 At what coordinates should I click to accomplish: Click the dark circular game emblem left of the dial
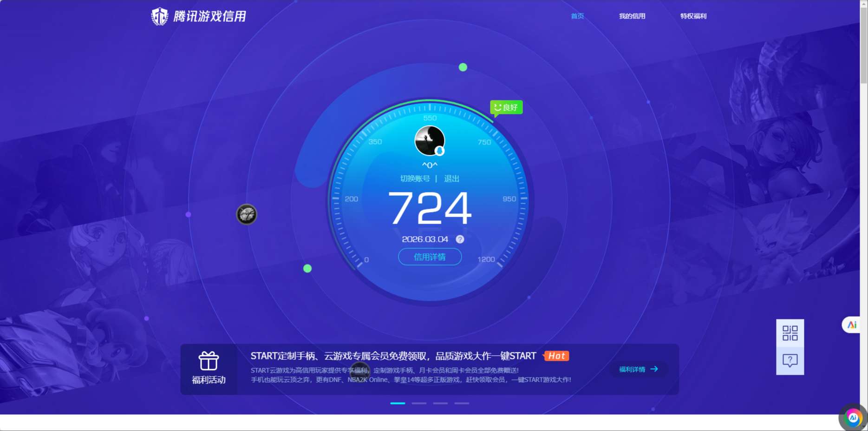coord(247,214)
